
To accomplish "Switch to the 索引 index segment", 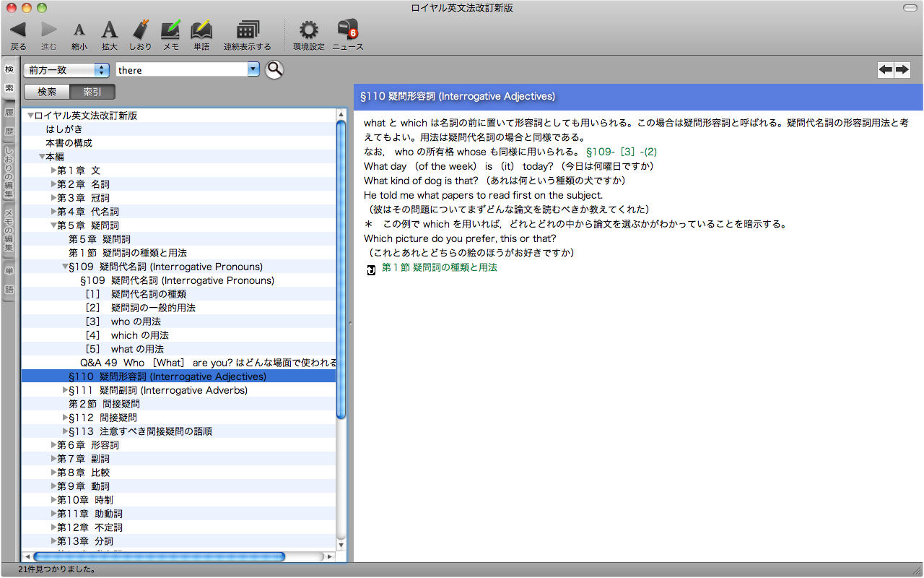I will click(92, 92).
